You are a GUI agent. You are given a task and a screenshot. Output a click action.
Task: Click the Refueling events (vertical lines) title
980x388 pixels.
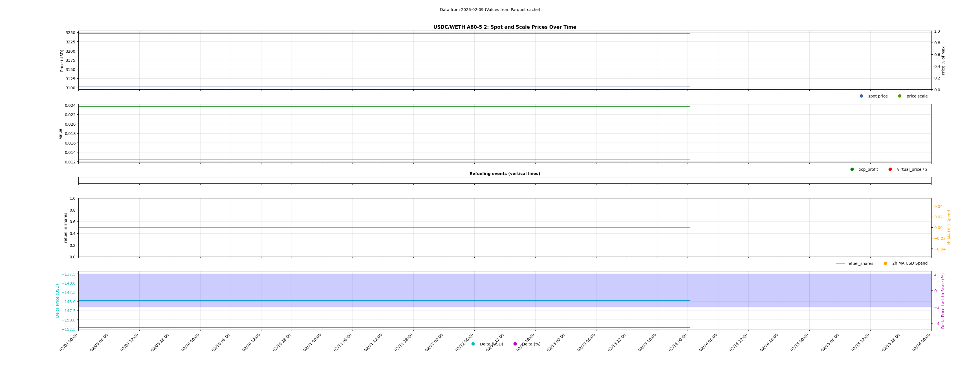[x=505, y=174]
